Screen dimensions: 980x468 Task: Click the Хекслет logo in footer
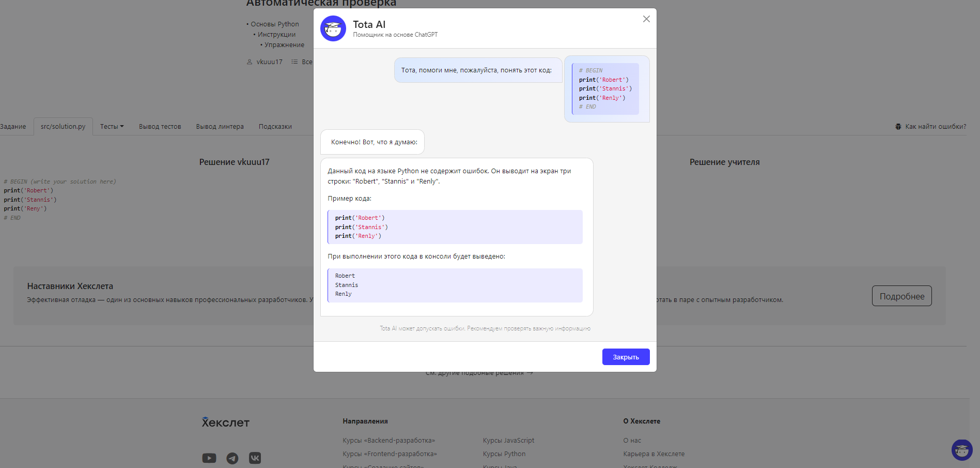(x=226, y=422)
